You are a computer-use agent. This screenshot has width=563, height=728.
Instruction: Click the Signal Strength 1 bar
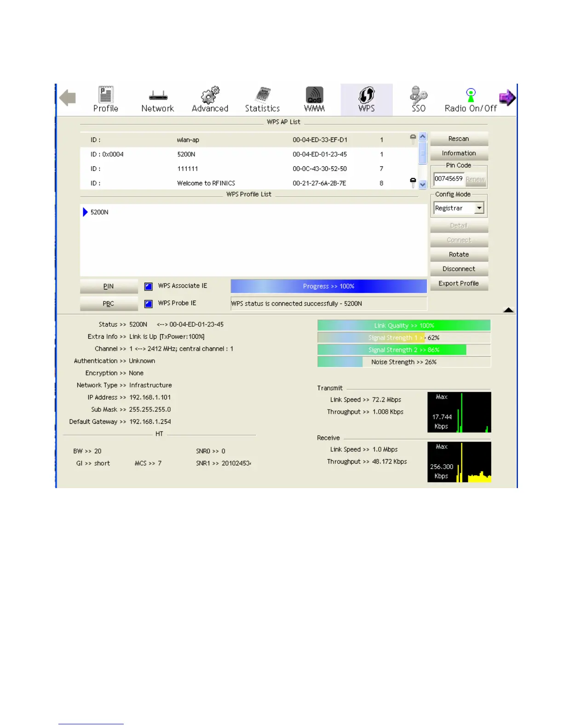click(404, 338)
